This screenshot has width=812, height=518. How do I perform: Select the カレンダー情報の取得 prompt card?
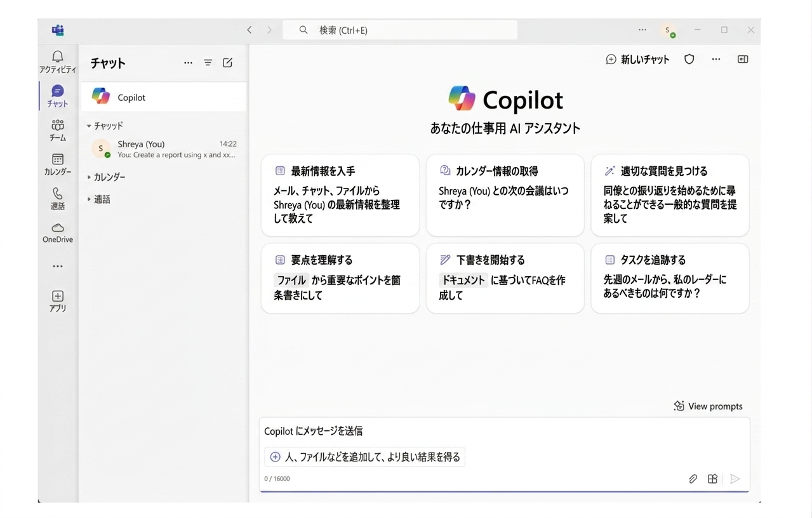click(505, 196)
